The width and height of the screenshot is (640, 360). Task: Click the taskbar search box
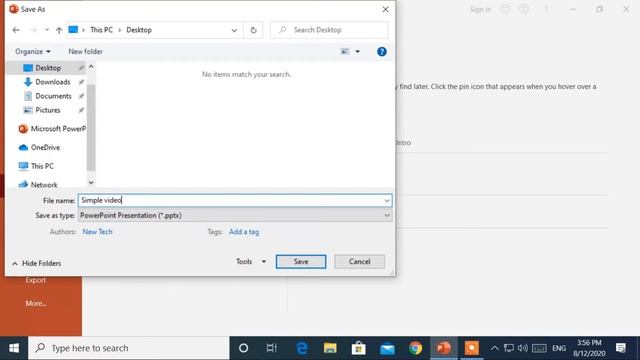(x=129, y=348)
